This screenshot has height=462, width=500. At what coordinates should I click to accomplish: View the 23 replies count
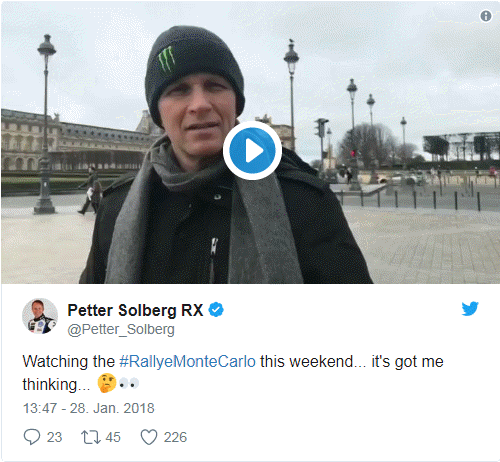tap(54, 437)
